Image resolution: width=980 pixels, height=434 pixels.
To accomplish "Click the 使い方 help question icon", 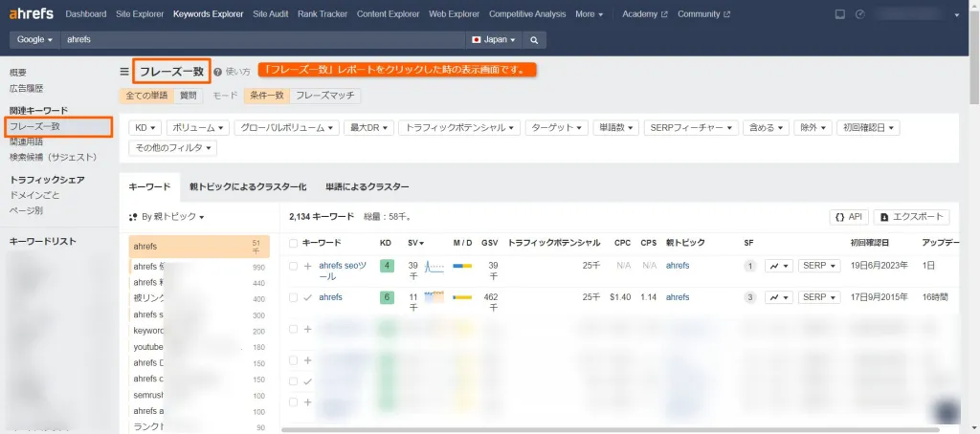I will coord(217,72).
